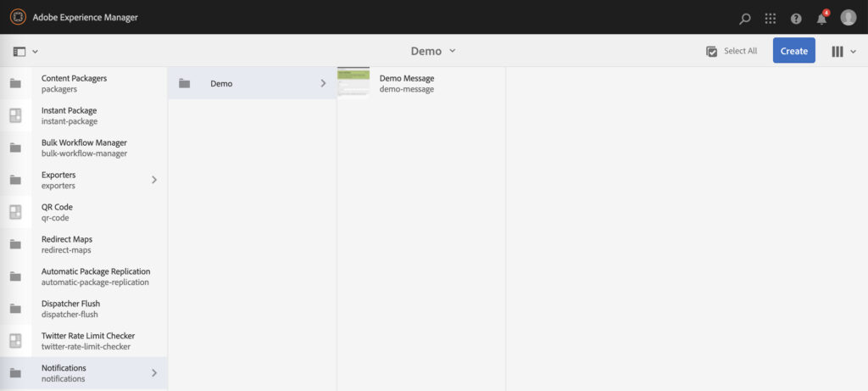Open the notifications bell icon
Viewport: 868px width, 391px height.
(x=822, y=19)
